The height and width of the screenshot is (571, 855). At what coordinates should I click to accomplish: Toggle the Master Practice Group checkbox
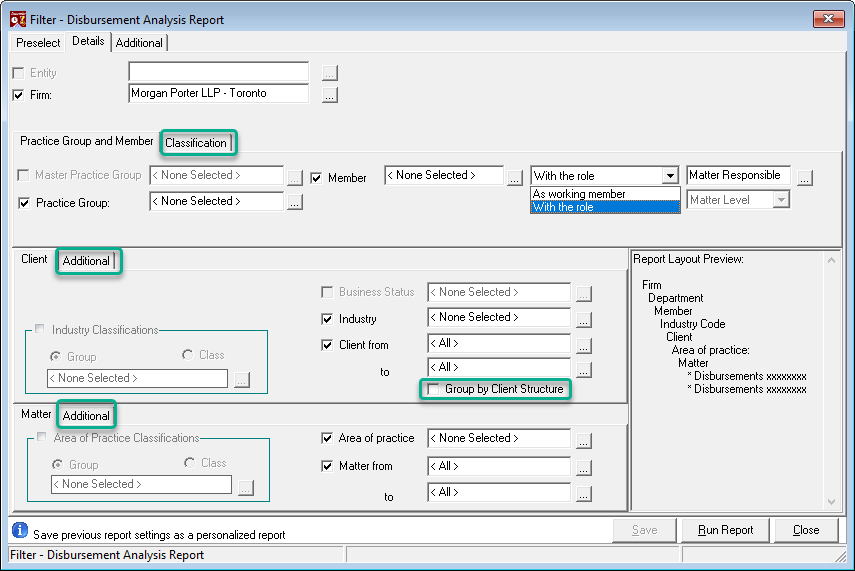pos(23,175)
